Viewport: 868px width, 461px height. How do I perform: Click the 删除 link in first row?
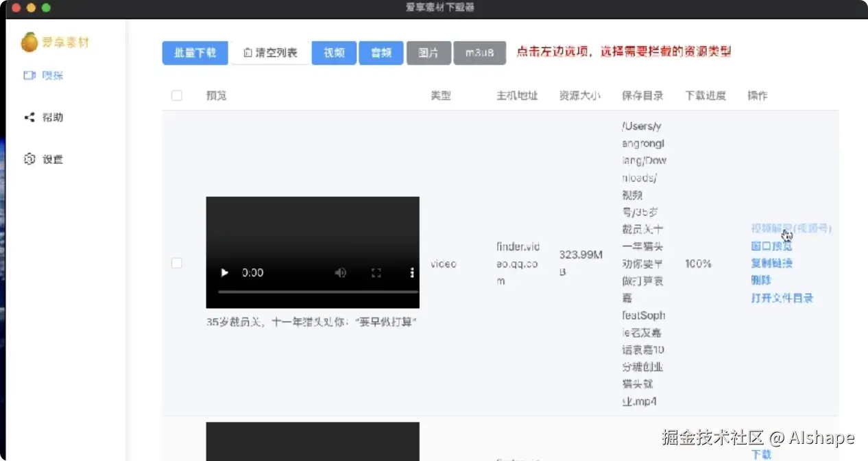pos(761,280)
